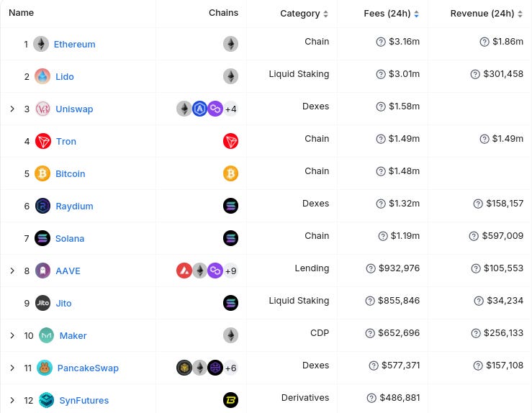Open the Bitcoin protocol link
Screen dimensions: 532x413
[71, 174]
